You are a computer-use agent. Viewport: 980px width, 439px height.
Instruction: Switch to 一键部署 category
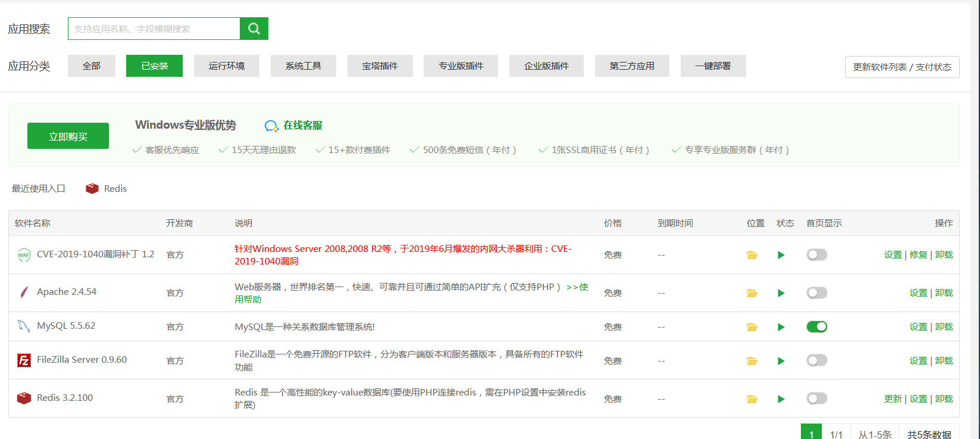tap(713, 66)
